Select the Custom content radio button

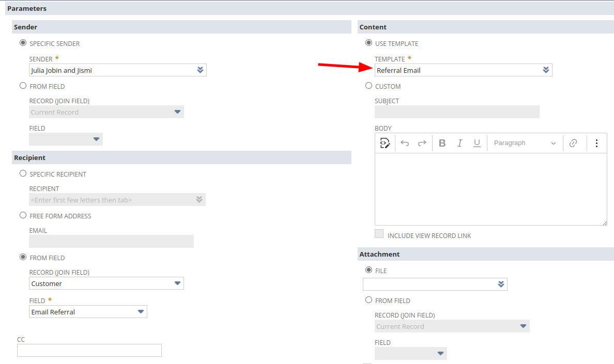369,86
